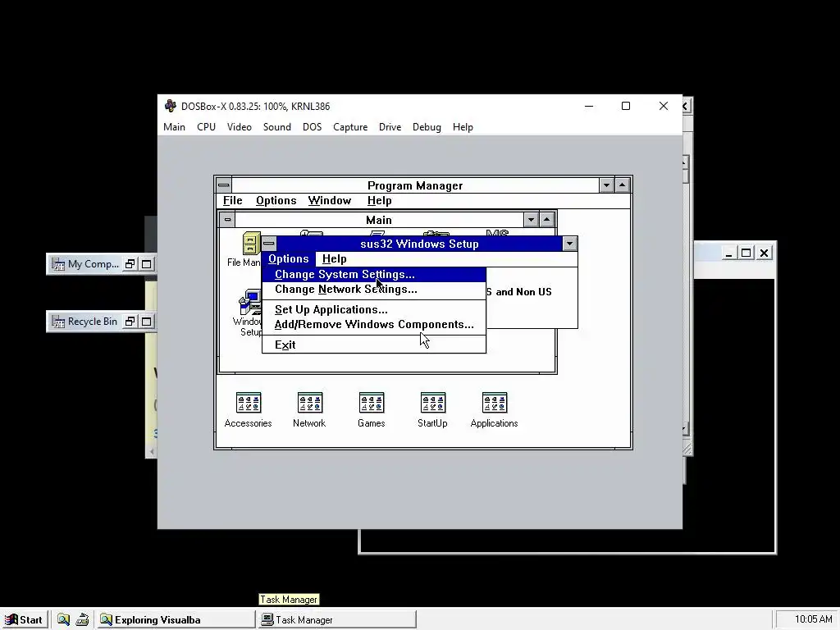Click the Program Manager title bar
840x630 pixels.
[x=414, y=185]
